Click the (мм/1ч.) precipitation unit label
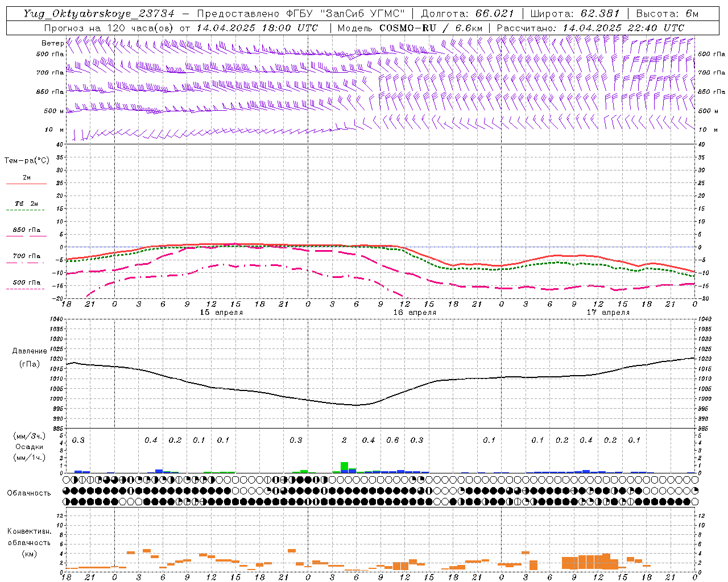 point(30,458)
